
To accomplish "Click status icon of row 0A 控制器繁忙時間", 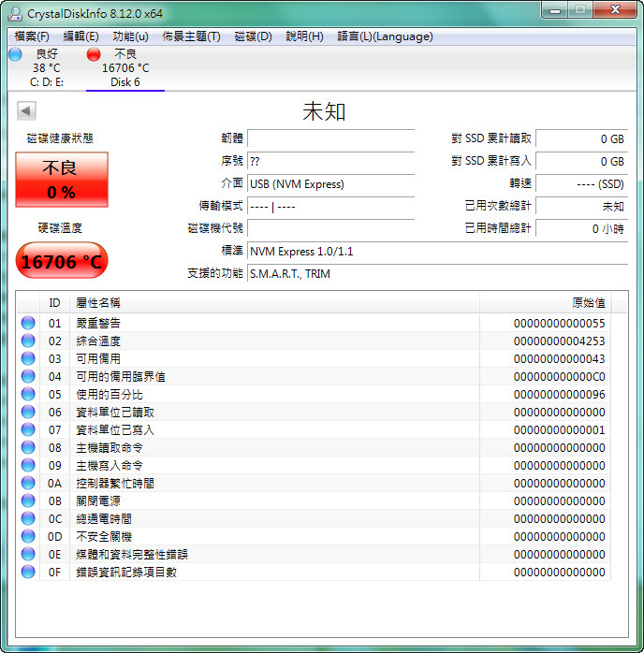I will [28, 483].
